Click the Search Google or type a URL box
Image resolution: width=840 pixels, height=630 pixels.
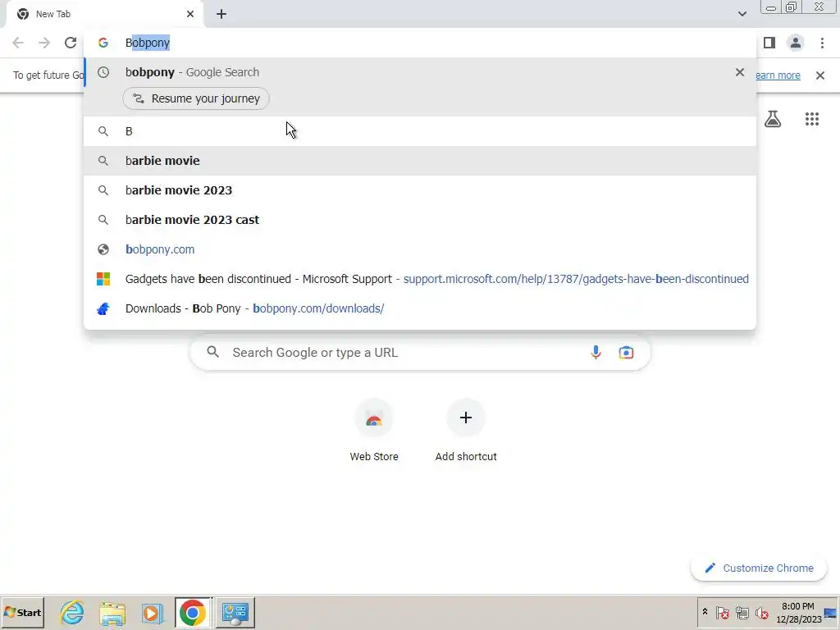[x=420, y=353]
